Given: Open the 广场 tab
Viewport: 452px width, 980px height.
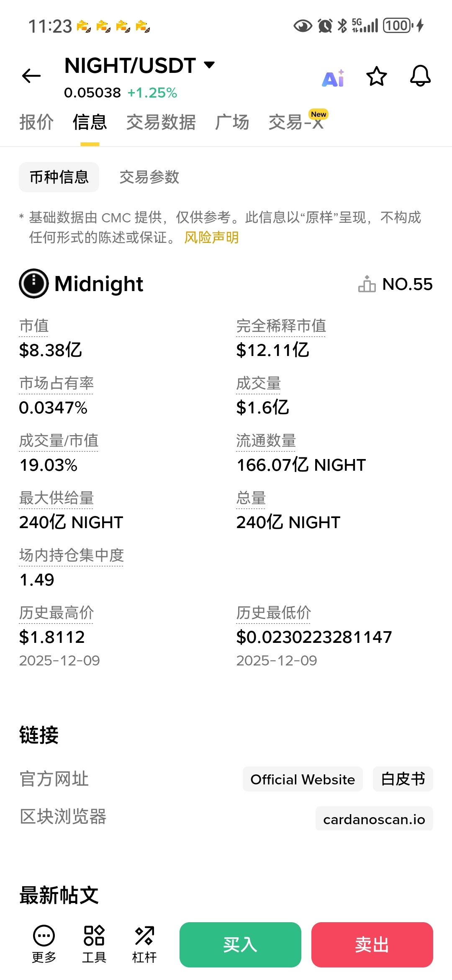Looking at the screenshot, I should coord(232,122).
